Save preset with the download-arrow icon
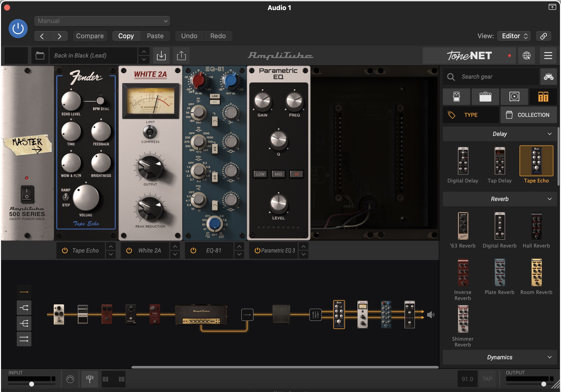Screen dimensions: 561x392 click(x=161, y=55)
